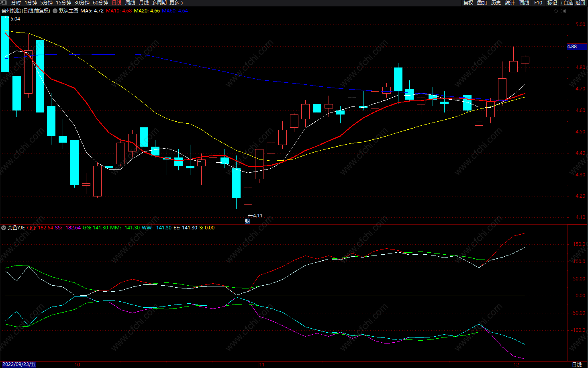Select the 15分钟 period tab

(x=63, y=3)
